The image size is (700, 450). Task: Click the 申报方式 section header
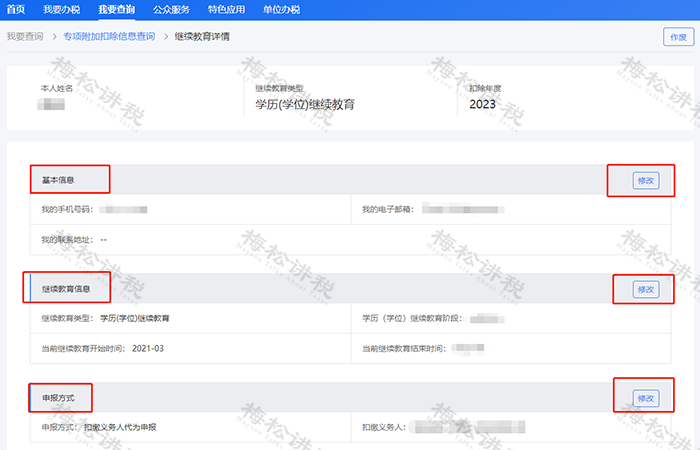[58, 398]
